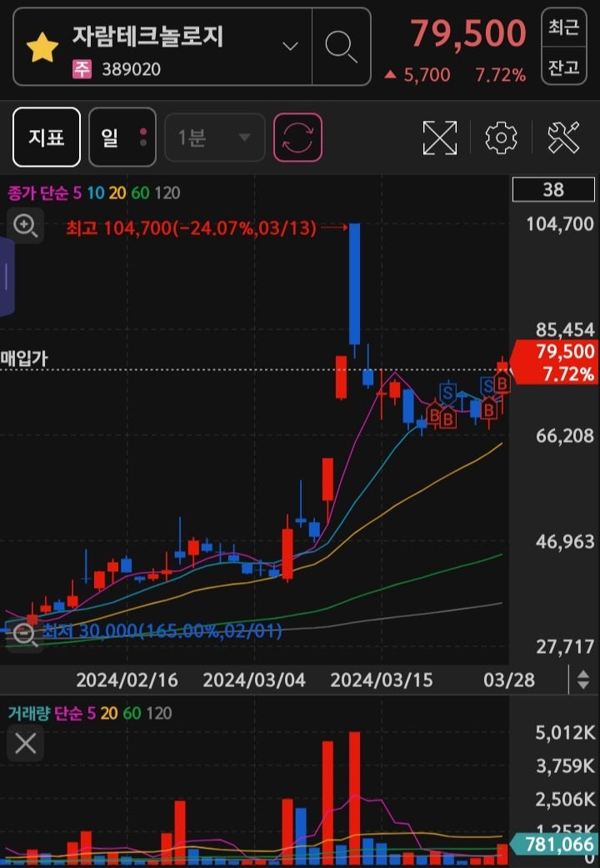This screenshot has width=600, height=868.
Task: Tap the header change rate 7.72%
Action: click(x=500, y=75)
